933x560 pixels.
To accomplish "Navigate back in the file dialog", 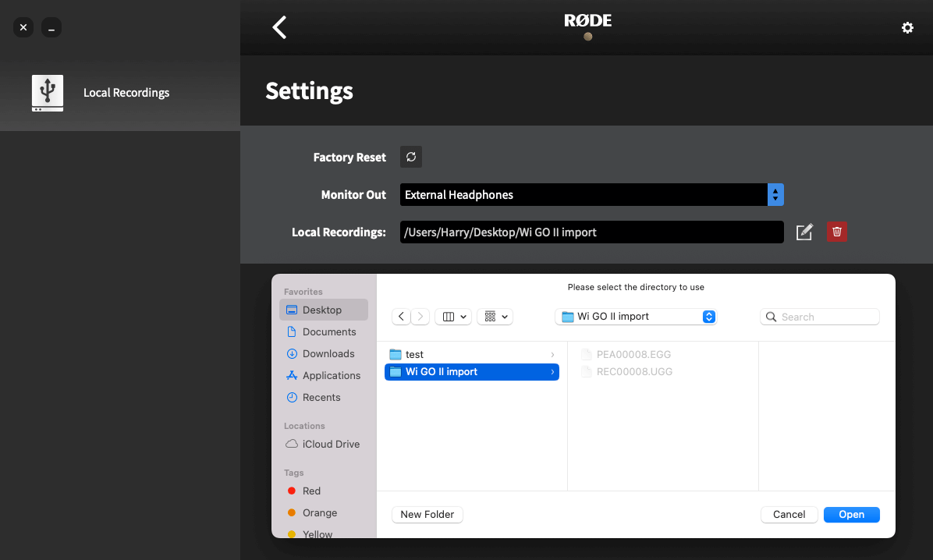I will [x=401, y=317].
